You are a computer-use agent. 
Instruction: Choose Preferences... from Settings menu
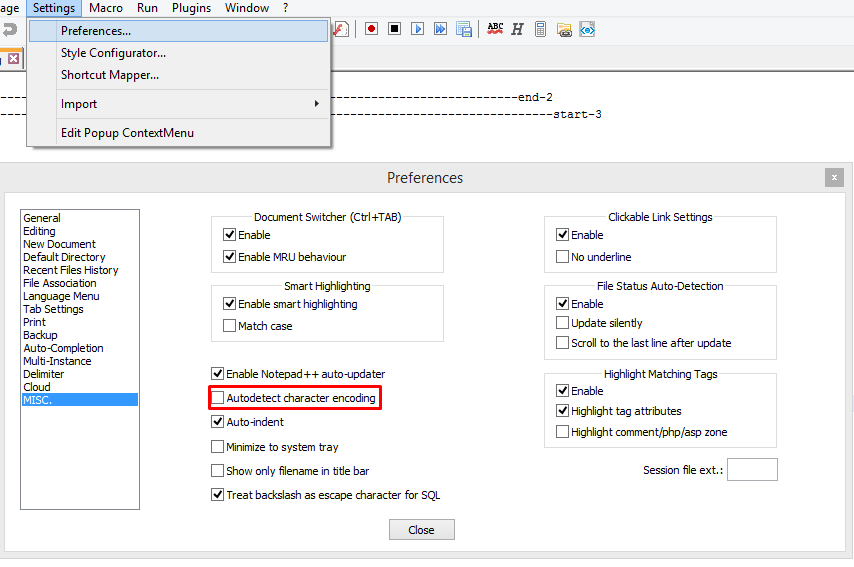(179, 31)
